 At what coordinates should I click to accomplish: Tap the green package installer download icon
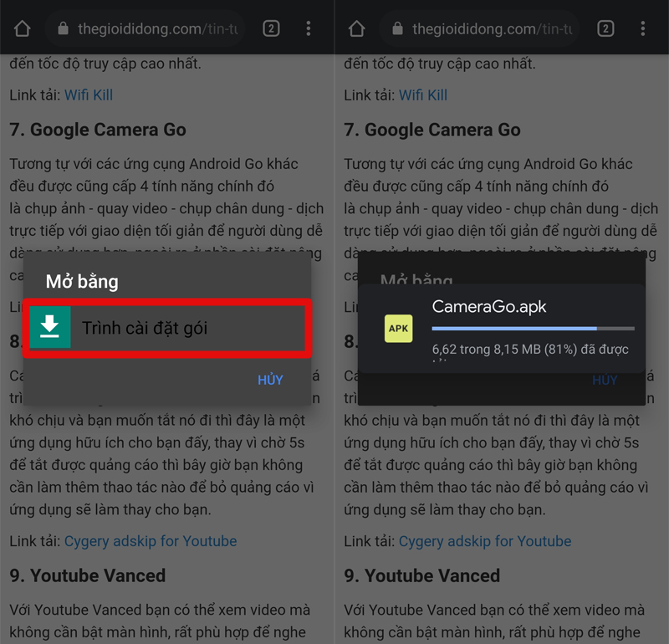tap(50, 327)
